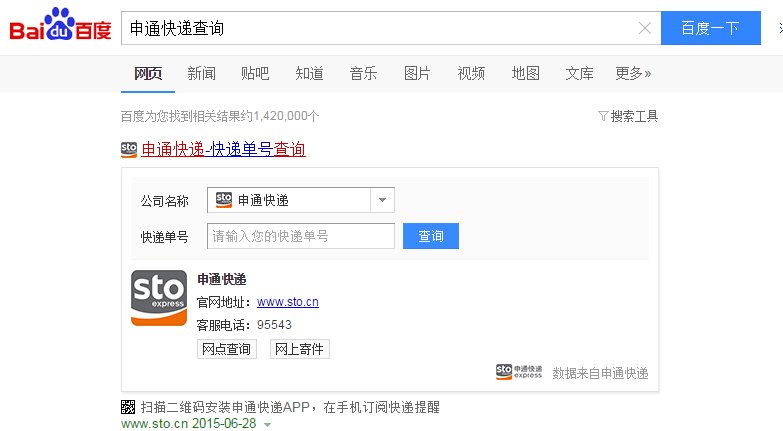The height and width of the screenshot is (431, 783).
Task: Click the 网上寄件 button
Action: coord(300,349)
